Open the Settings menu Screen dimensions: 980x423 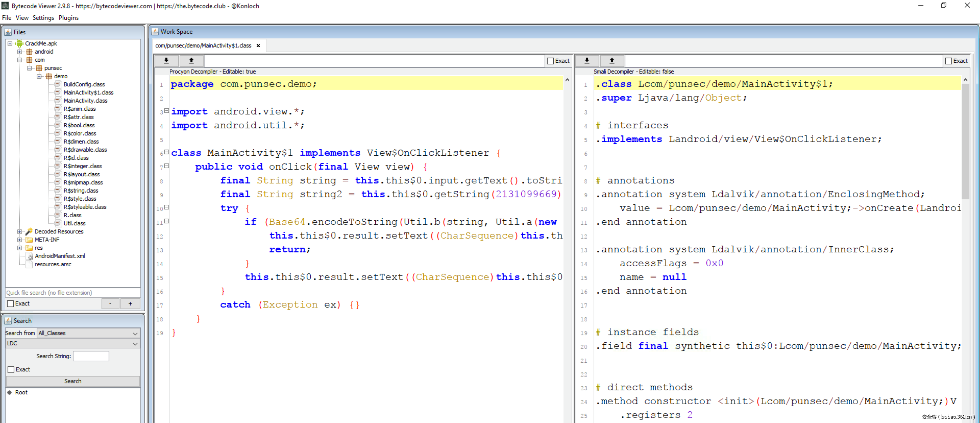[43, 18]
